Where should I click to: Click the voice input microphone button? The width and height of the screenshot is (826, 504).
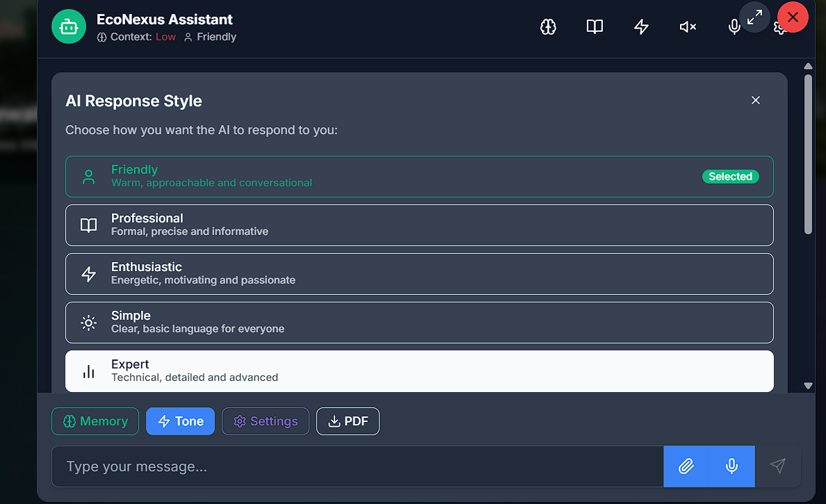click(x=731, y=466)
